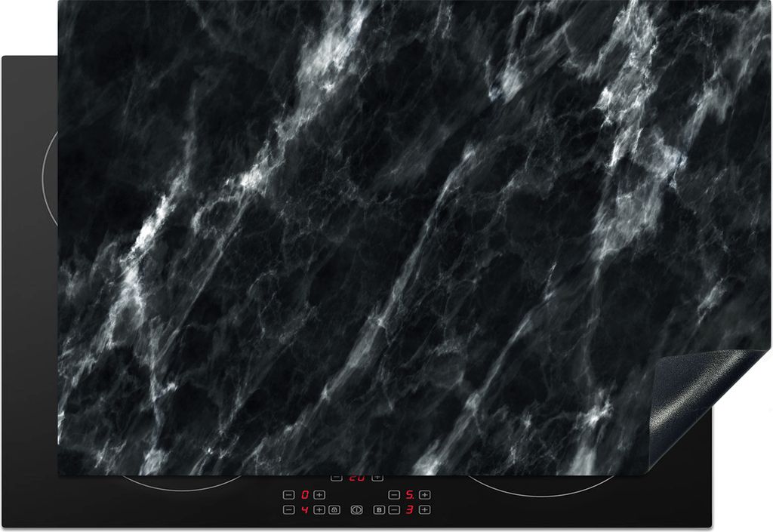Increase the timer showing 20
Image resolution: width=773 pixels, height=532 pixels.
(x=377, y=478)
